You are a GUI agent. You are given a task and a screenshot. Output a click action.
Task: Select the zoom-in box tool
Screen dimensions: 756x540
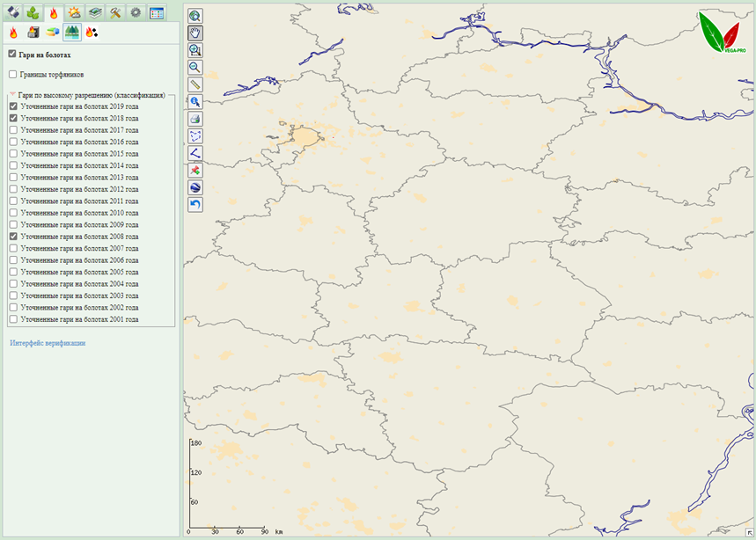(195, 50)
